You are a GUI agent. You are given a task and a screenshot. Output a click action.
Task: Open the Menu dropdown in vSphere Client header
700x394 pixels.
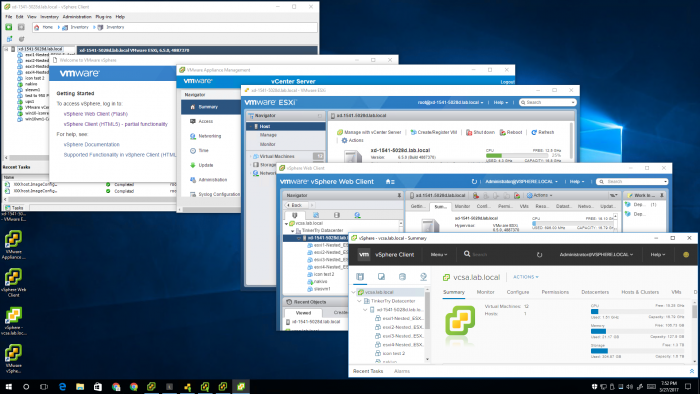[x=438, y=255]
